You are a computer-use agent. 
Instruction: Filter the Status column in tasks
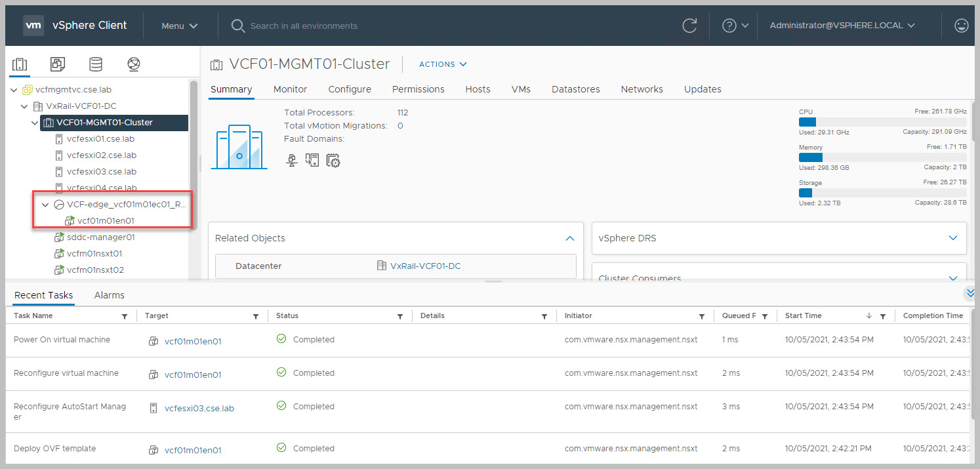click(400, 316)
